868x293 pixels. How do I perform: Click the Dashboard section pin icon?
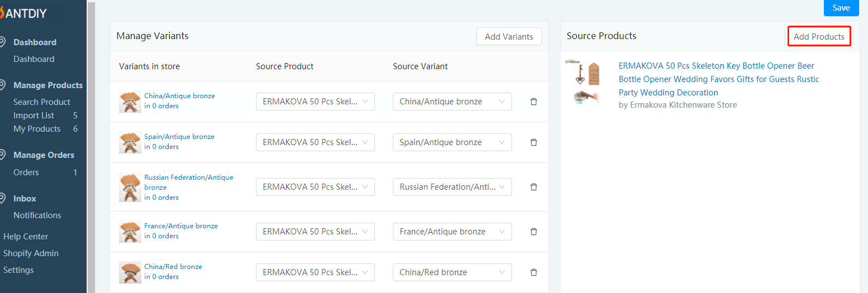(3, 42)
